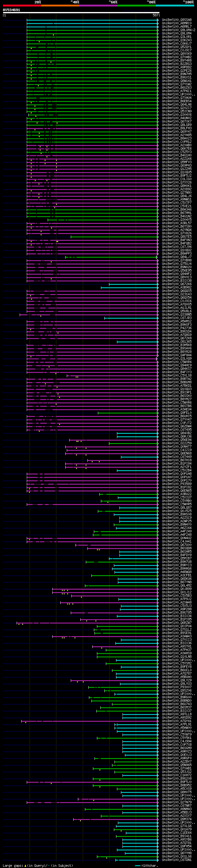Select the UniRef100_C4JA41 label

(x=177, y=542)
